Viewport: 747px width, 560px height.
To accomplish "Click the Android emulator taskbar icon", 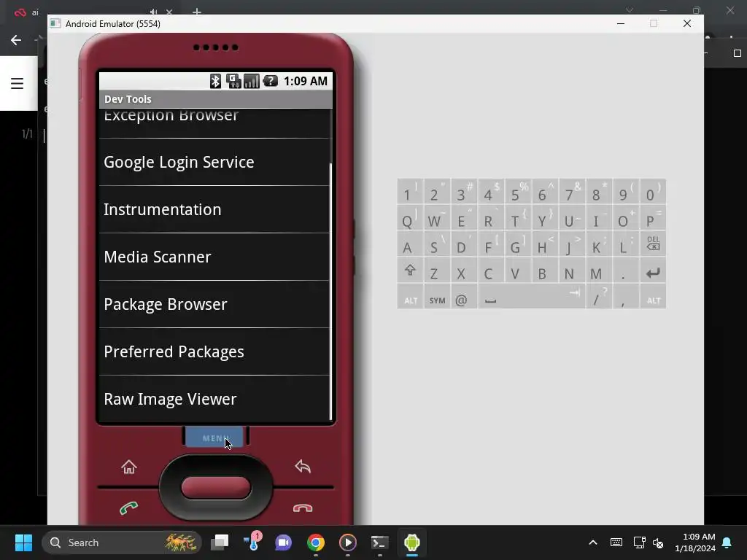I will point(411,542).
